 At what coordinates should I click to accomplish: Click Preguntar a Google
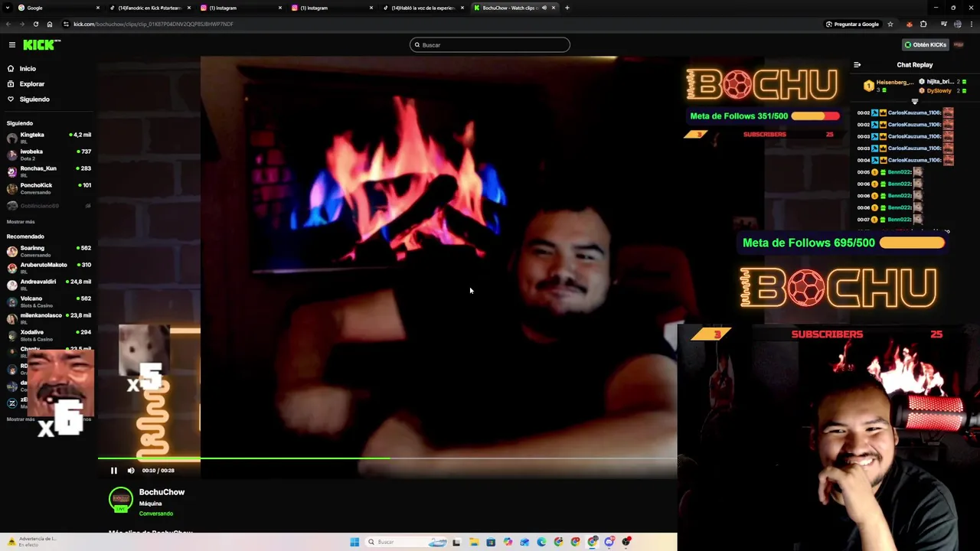click(852, 24)
